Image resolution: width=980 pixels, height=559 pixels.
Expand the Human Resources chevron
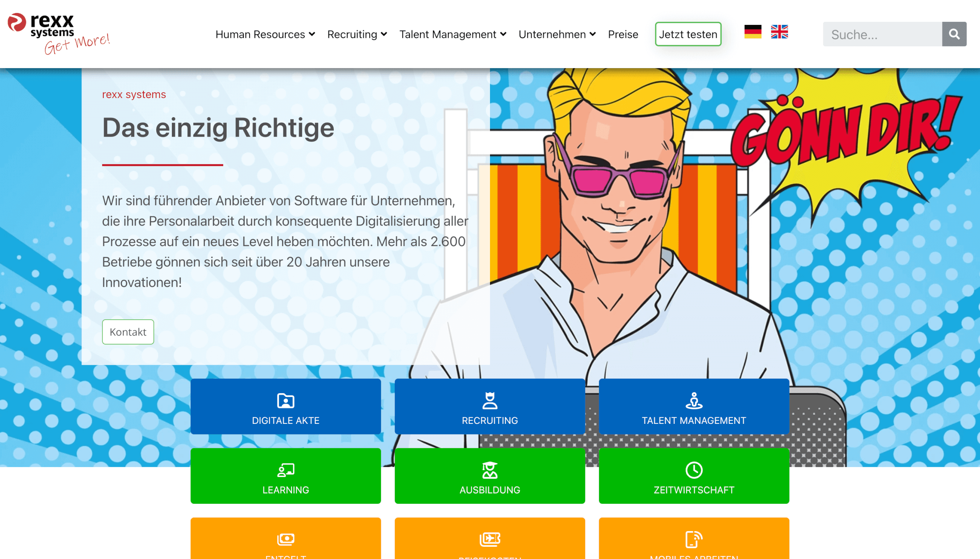(312, 34)
